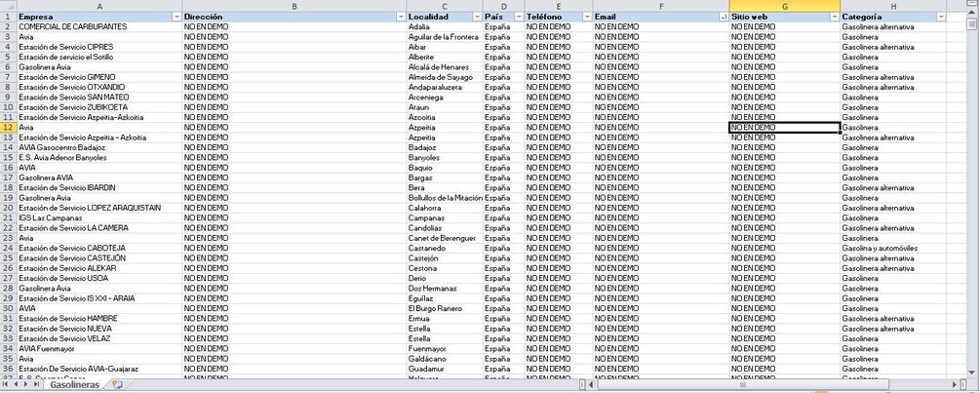980x393 pixels.
Task: Select cell AVIA Gasocentro Badajoz
Action: point(99,147)
